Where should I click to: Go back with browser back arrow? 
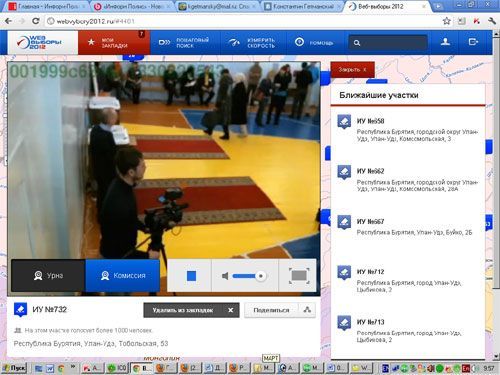pos(8,21)
